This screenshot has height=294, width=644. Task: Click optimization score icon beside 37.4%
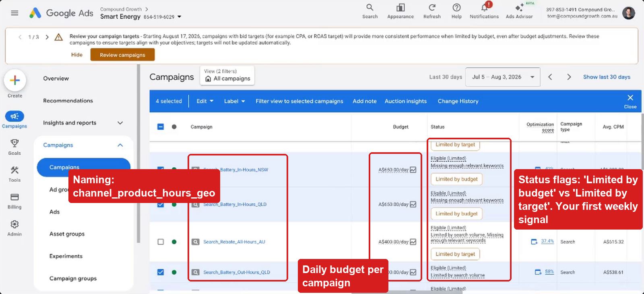click(534, 242)
